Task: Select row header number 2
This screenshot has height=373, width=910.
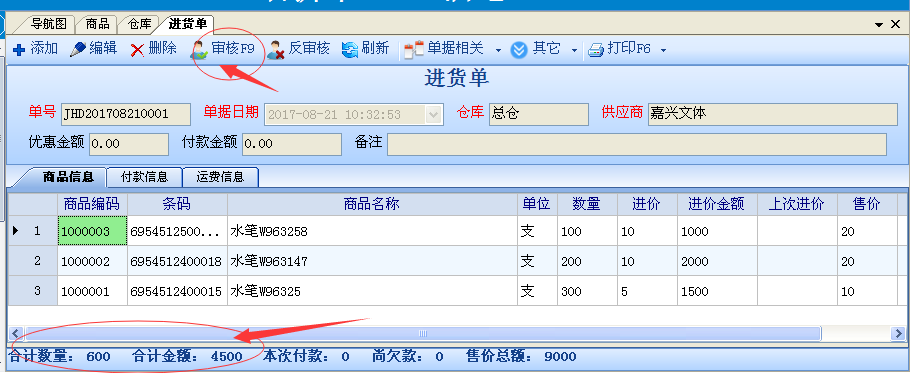Action: [x=32, y=261]
